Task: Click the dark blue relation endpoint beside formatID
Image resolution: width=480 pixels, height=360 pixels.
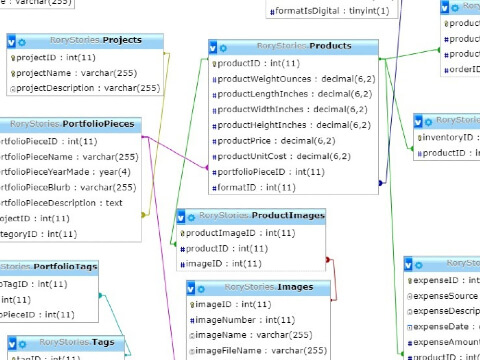Action: click(380, 183)
